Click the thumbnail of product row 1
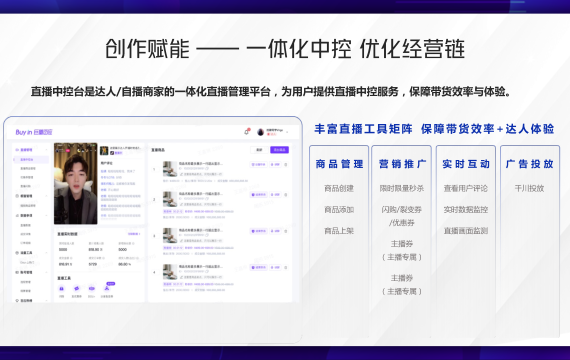The image size is (570, 360). (170, 169)
